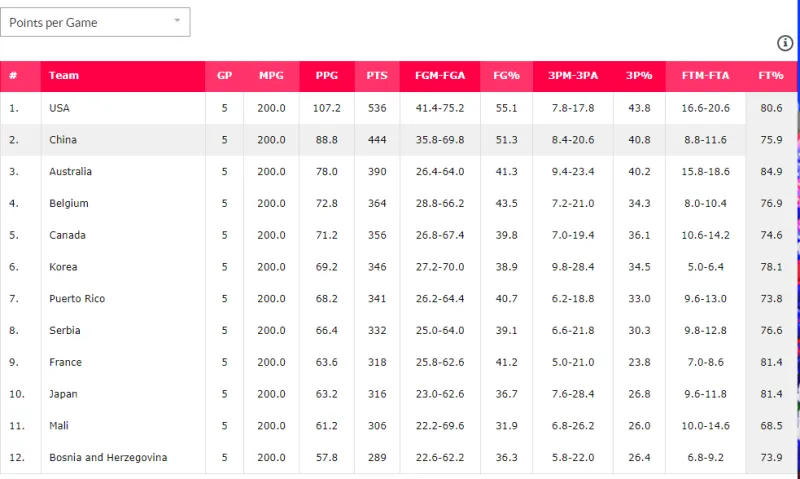Click Japan's FT% value 81.4
This screenshot has width=800, height=479.
coord(770,394)
